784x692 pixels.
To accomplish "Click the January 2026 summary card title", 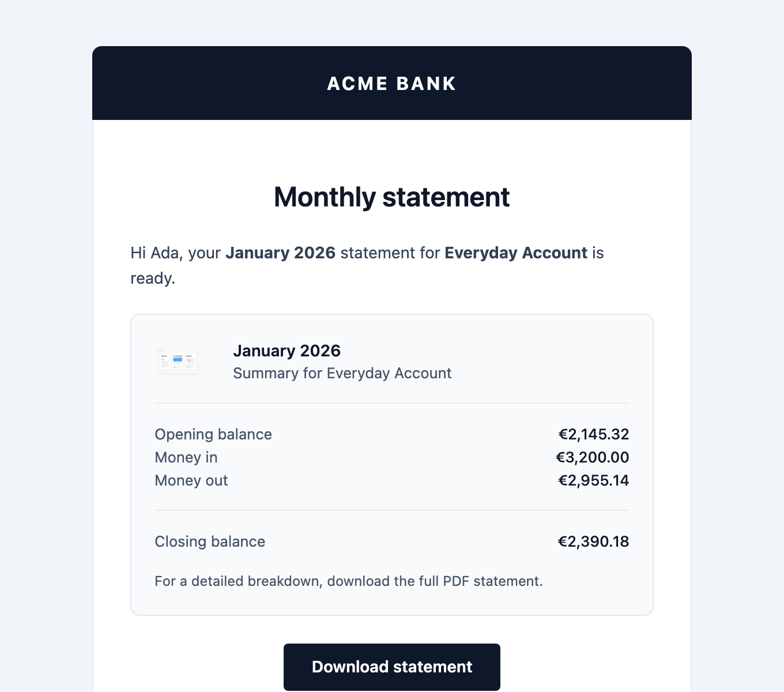I will pyautogui.click(x=287, y=351).
